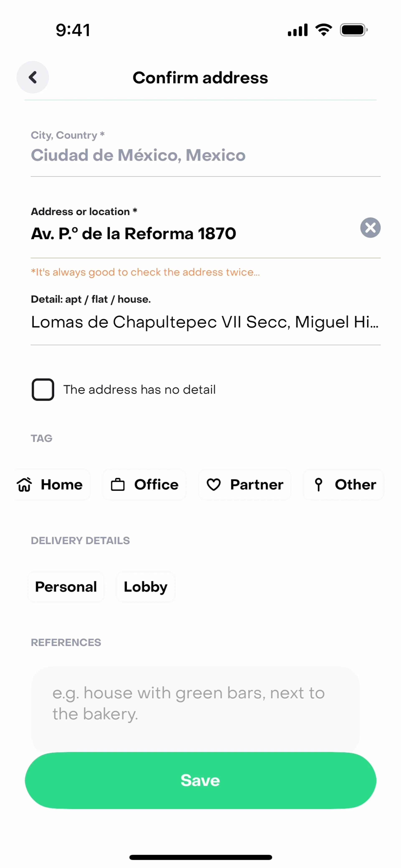This screenshot has height=868, width=401.
Task: Clear the address field with X icon
Action: (370, 228)
